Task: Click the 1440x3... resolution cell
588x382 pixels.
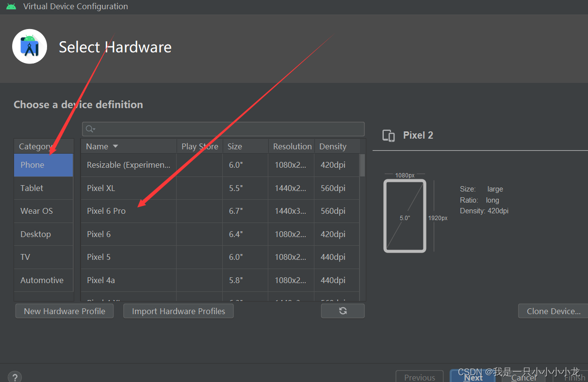Action: 291,211
